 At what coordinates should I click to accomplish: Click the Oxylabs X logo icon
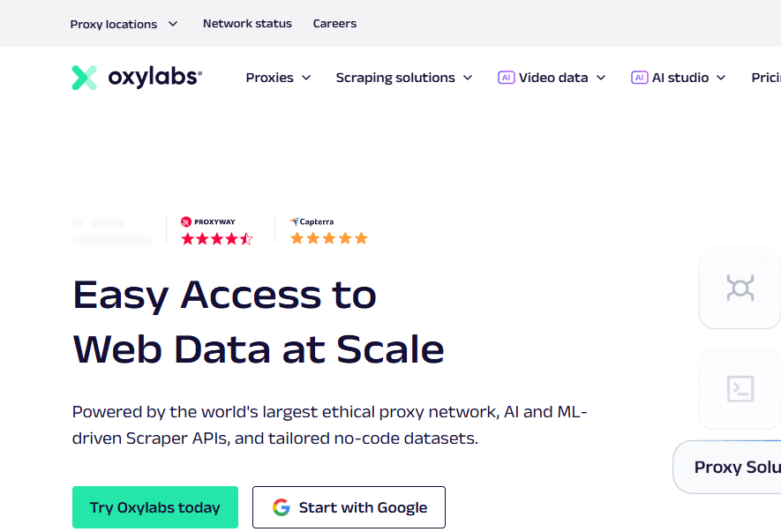click(x=84, y=78)
